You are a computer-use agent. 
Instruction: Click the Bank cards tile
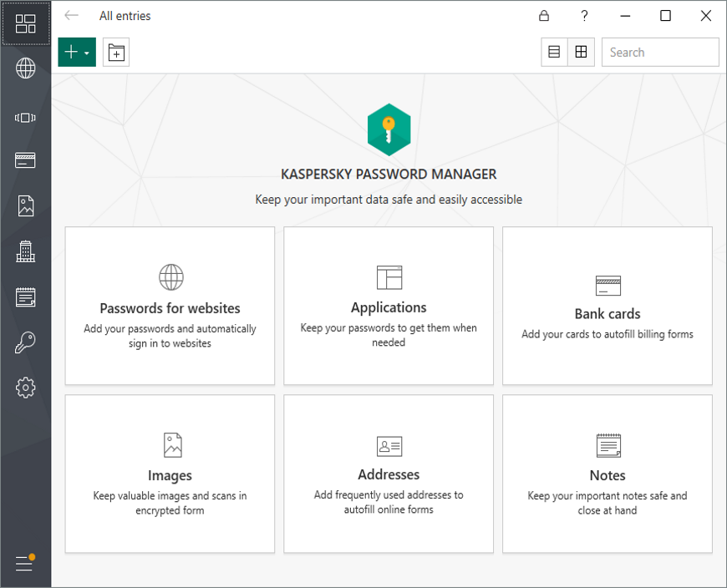[608, 306]
